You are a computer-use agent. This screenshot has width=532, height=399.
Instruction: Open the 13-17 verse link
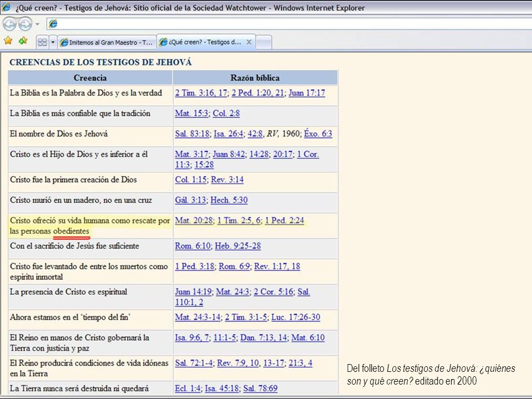pos(274,362)
